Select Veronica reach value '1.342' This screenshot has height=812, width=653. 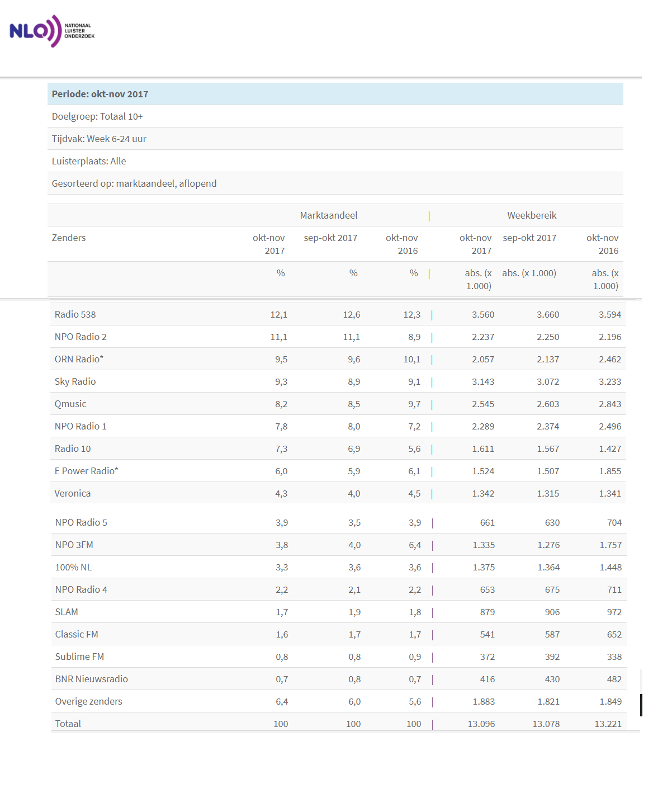[483, 493]
